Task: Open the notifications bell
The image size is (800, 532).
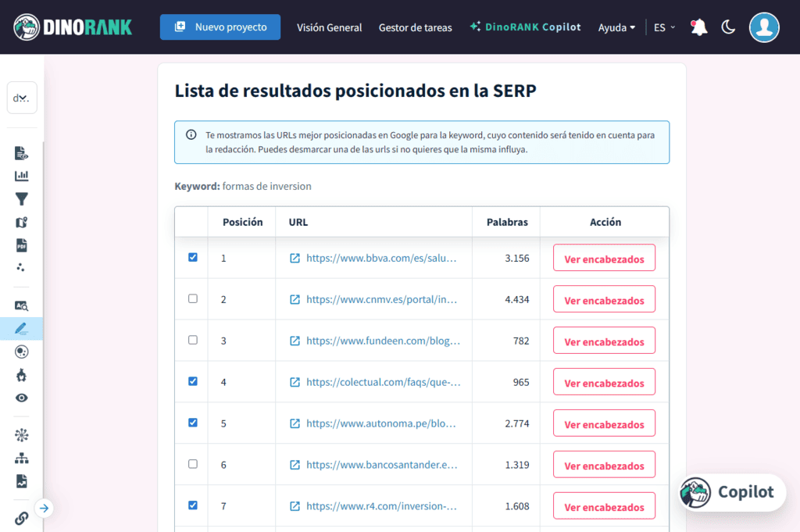Action: 698,27
